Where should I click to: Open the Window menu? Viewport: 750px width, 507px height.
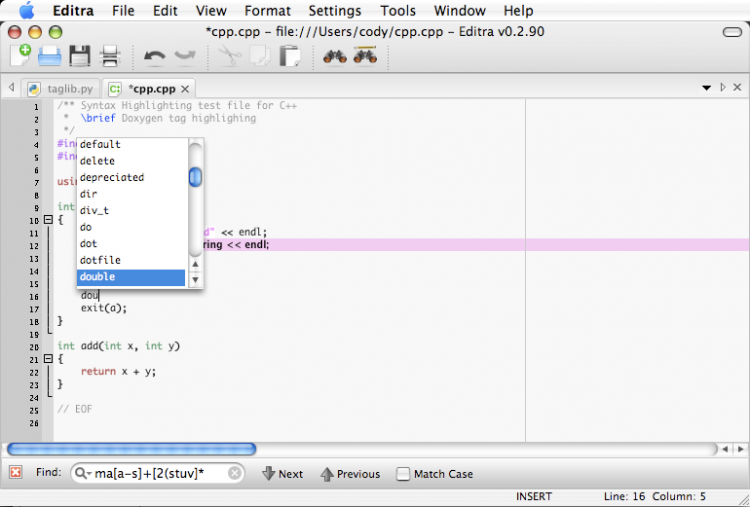pyautogui.click(x=460, y=11)
